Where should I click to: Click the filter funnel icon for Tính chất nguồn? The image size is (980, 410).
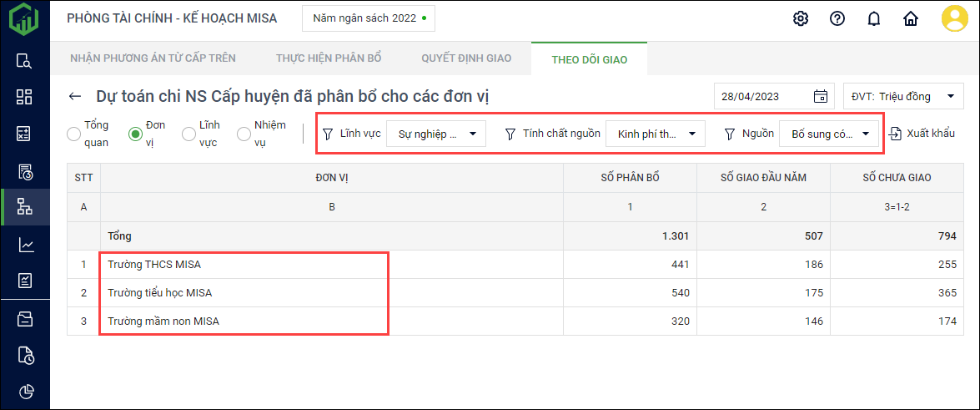(x=510, y=134)
